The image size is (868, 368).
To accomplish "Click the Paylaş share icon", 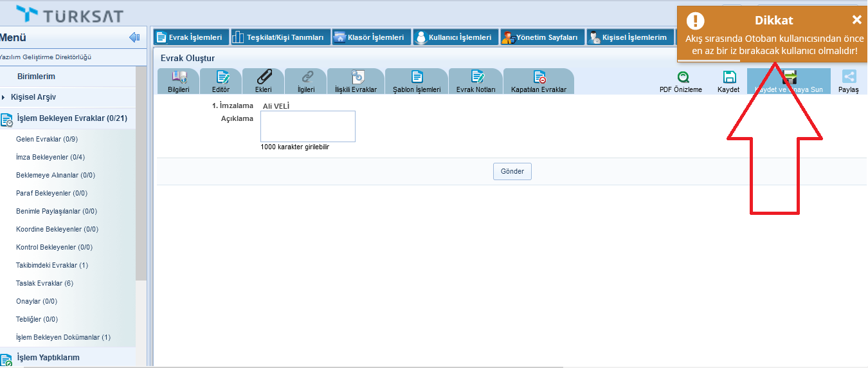I will pos(848,77).
